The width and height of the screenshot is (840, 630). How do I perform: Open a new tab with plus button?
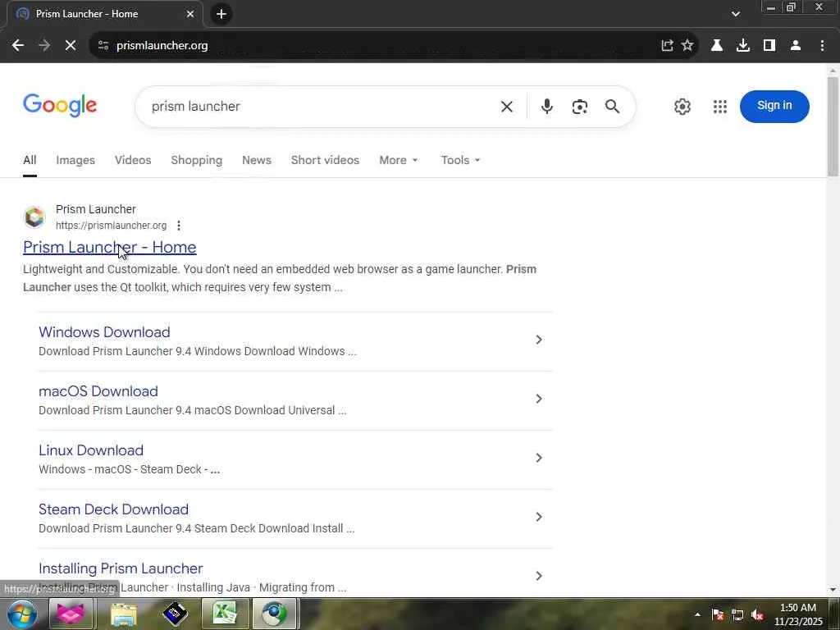click(x=221, y=14)
